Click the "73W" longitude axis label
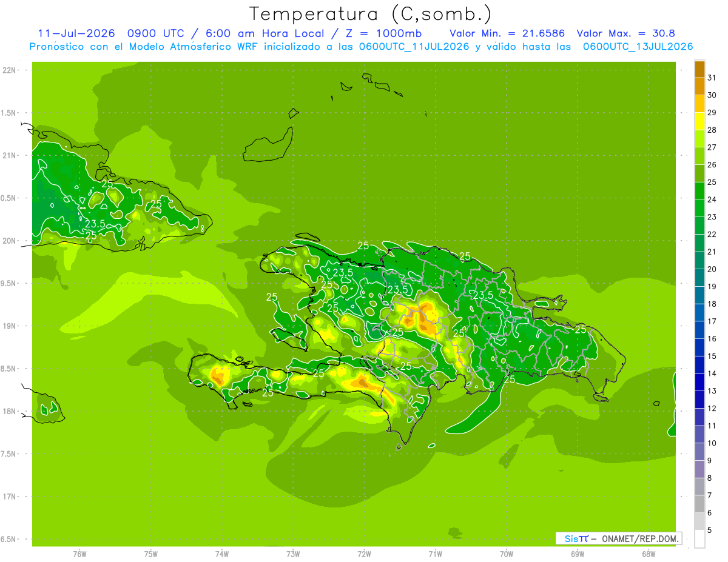 293,554
